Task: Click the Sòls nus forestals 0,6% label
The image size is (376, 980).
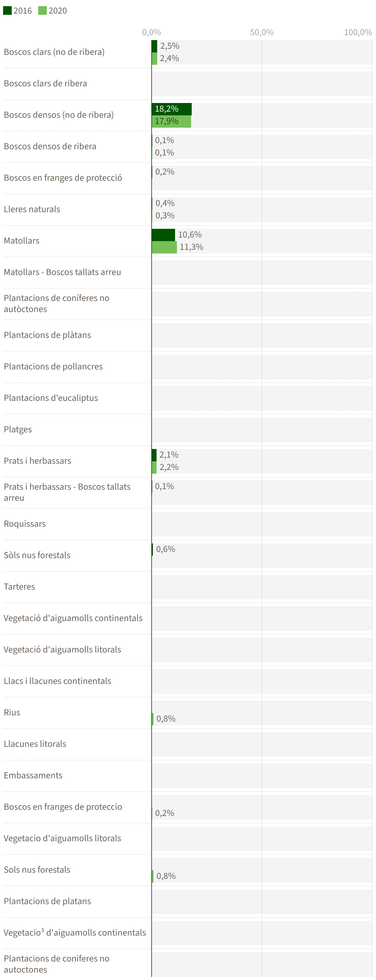Action: 166,549
